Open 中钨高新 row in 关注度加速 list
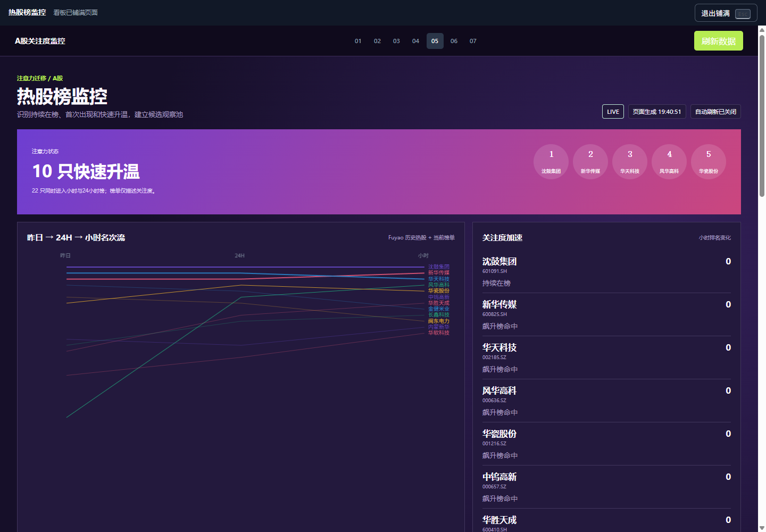This screenshot has width=766, height=532. [x=606, y=487]
